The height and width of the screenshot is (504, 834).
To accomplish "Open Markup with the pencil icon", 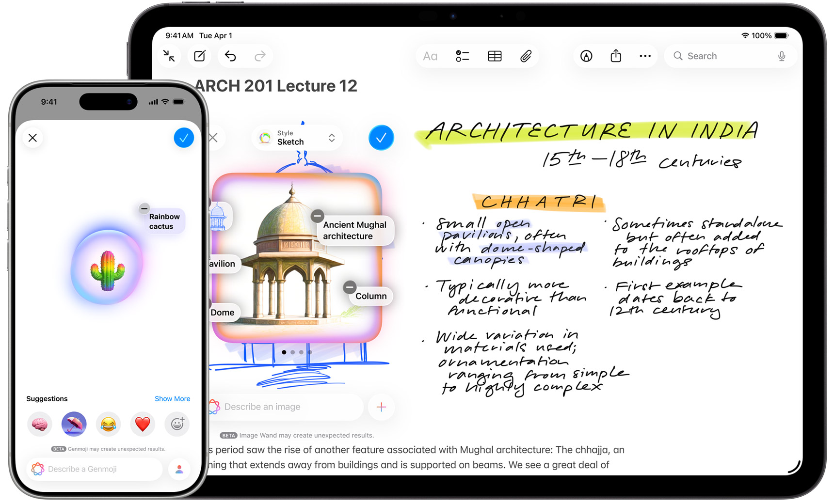I will tap(586, 56).
